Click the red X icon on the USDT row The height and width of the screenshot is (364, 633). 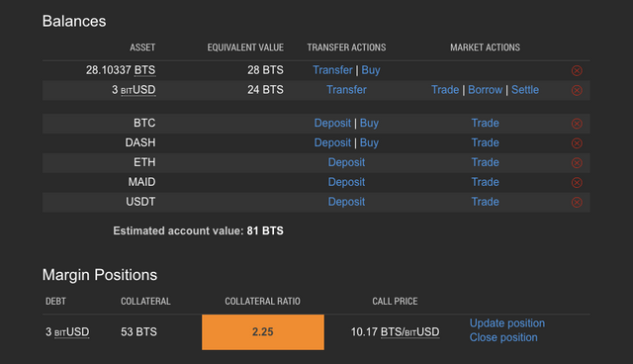(x=577, y=202)
